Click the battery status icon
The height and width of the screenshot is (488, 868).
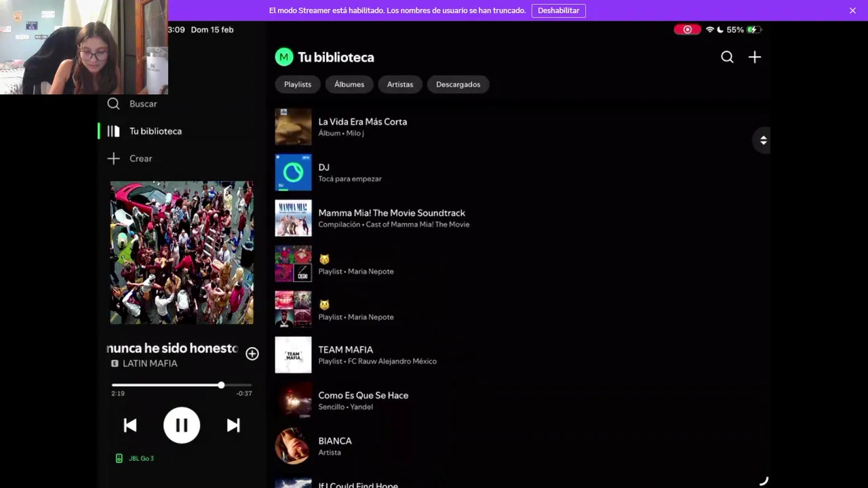(x=754, y=30)
